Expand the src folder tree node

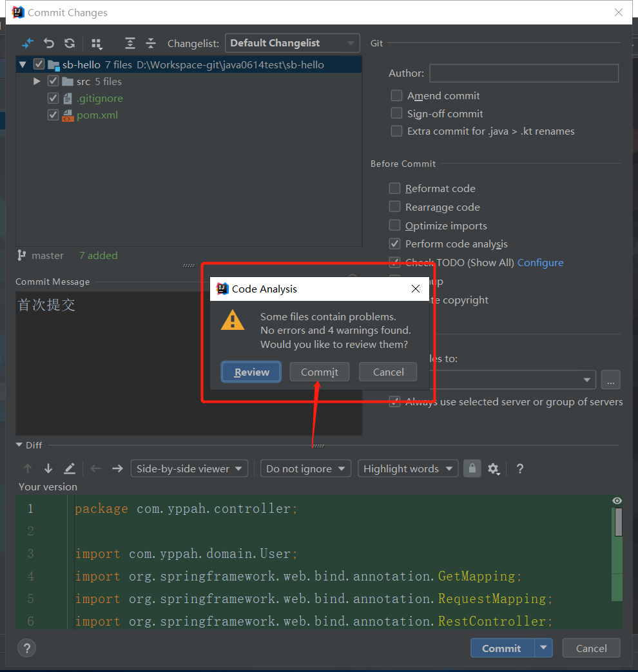37,81
